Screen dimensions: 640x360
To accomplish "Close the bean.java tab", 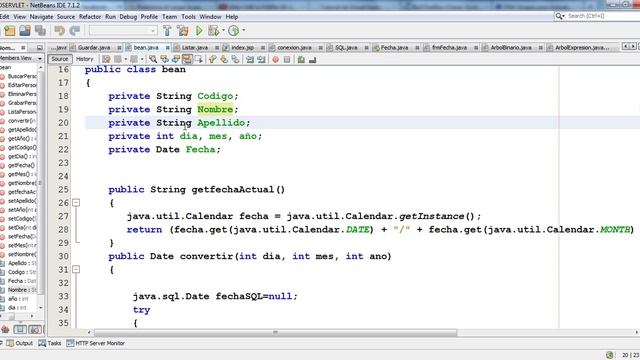I will 167,48.
